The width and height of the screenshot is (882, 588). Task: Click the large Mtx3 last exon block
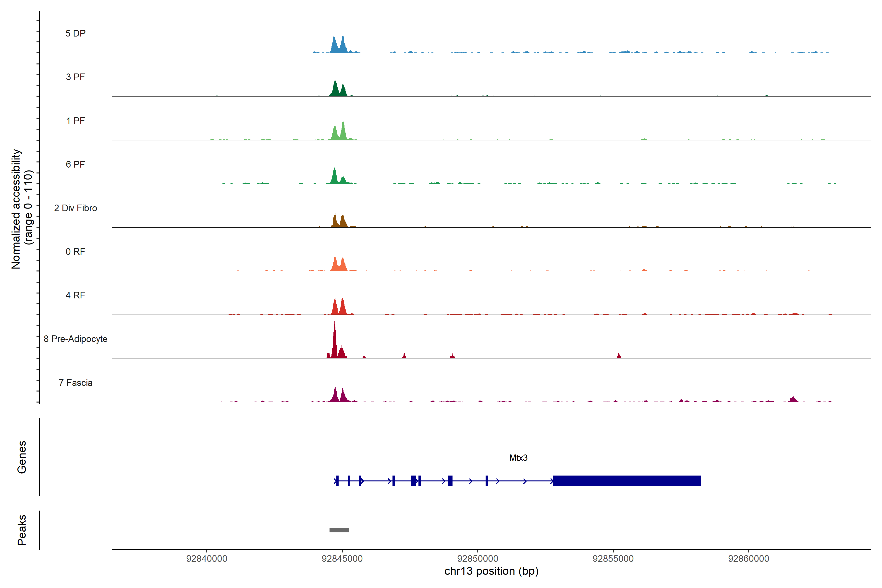pyautogui.click(x=627, y=481)
